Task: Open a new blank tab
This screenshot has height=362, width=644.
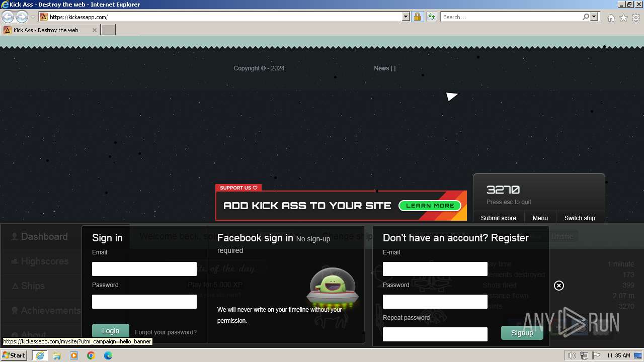Action: click(108, 30)
